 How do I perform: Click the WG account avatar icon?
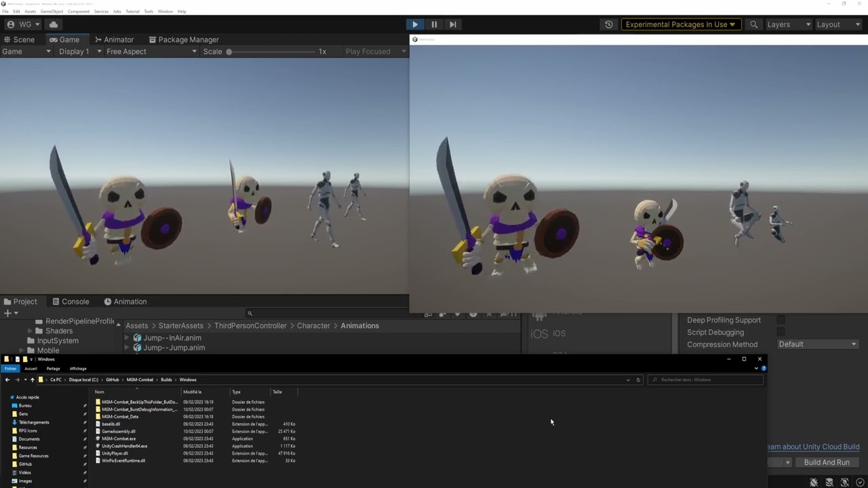(x=10, y=24)
